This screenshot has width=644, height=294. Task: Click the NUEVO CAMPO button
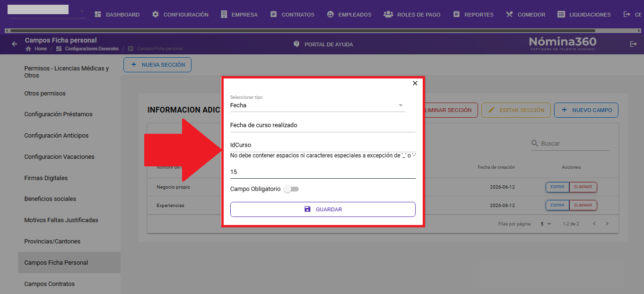pyautogui.click(x=586, y=110)
